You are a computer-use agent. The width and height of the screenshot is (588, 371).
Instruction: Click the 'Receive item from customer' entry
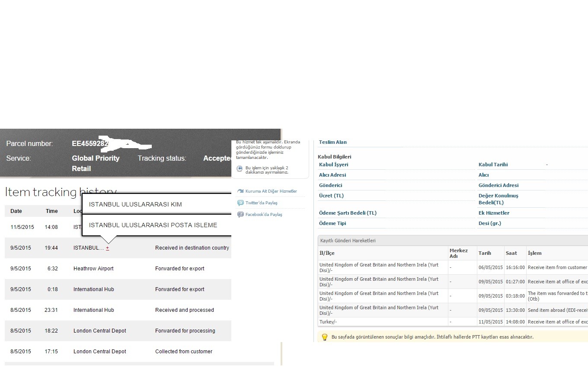coord(557,267)
